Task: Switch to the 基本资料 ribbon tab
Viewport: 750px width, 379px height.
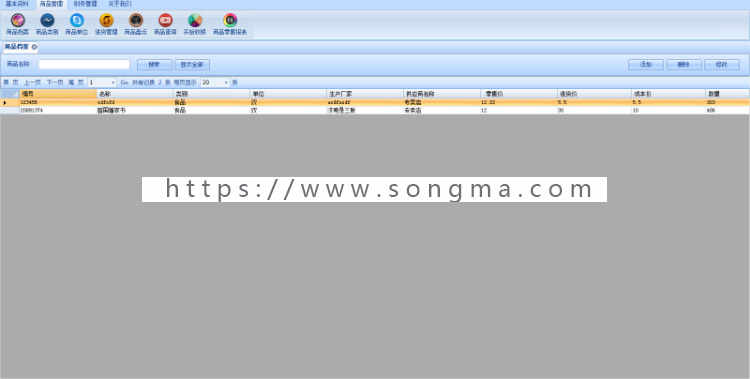Action: pos(17,4)
